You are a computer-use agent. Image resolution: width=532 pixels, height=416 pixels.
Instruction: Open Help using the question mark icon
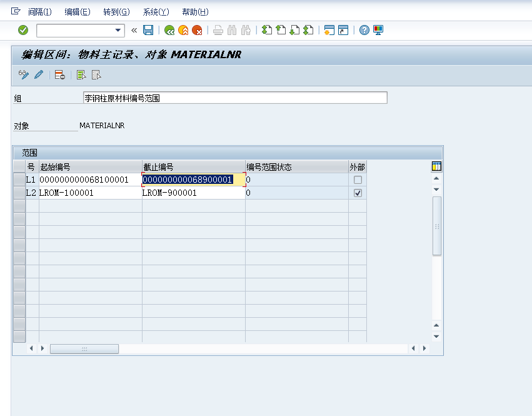364,29
